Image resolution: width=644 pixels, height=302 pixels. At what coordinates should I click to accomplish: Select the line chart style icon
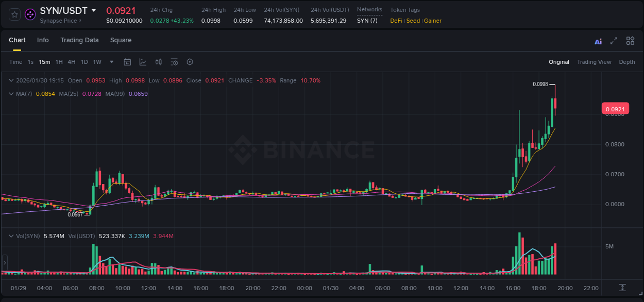point(143,62)
